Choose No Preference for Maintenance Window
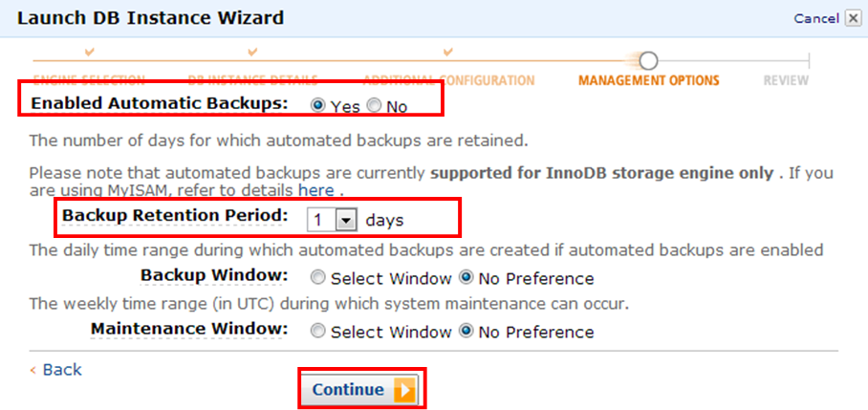868x410 pixels. pos(467,332)
